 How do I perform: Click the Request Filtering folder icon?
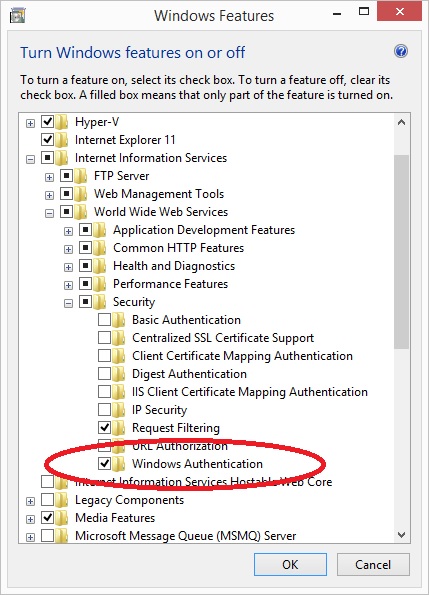point(119,428)
